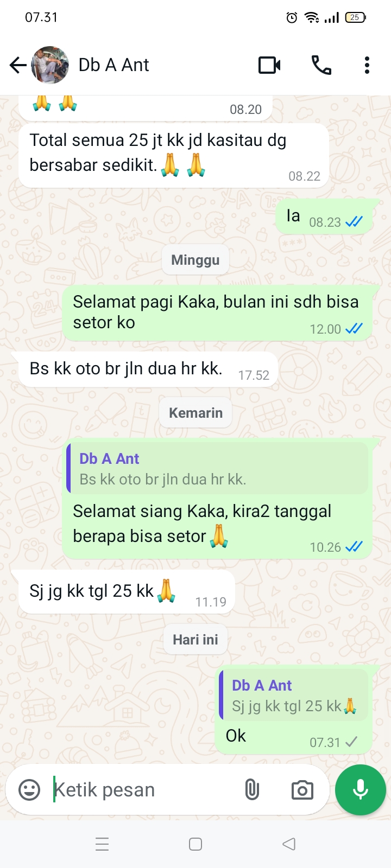
Task: Tap the green microphone voice message button
Action: tap(361, 790)
